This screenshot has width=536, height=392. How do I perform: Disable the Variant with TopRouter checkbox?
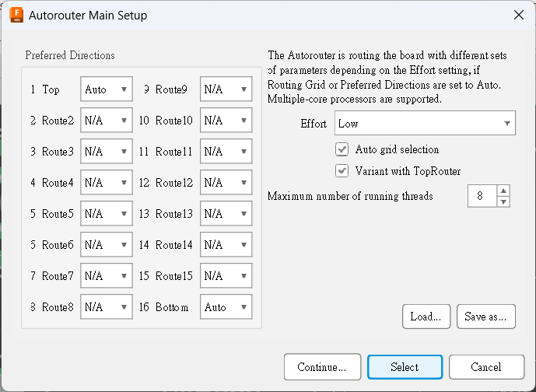tap(342, 171)
